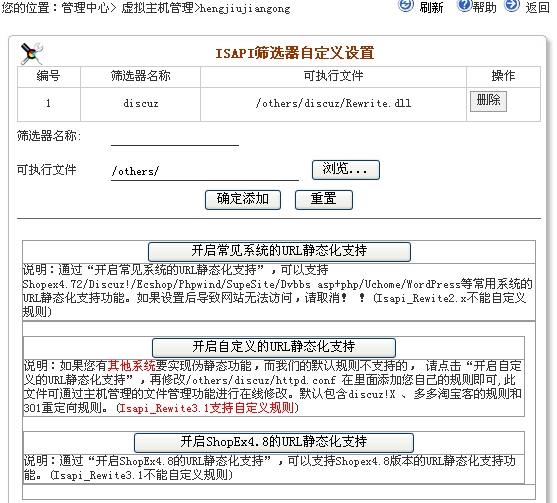Screen dimensions: 557x503
Task: Click the 操作 column header
Action: point(503,76)
